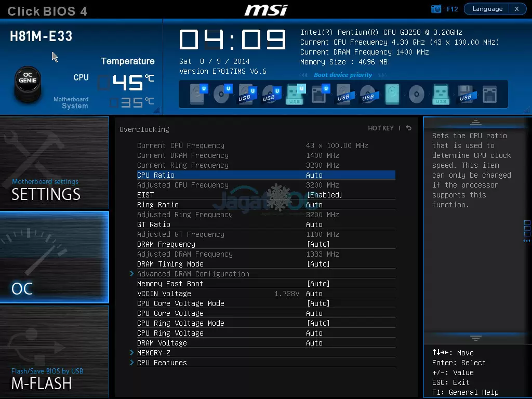The width and height of the screenshot is (532, 399).
Task: Click HOT KEY link
Action: coord(381,128)
